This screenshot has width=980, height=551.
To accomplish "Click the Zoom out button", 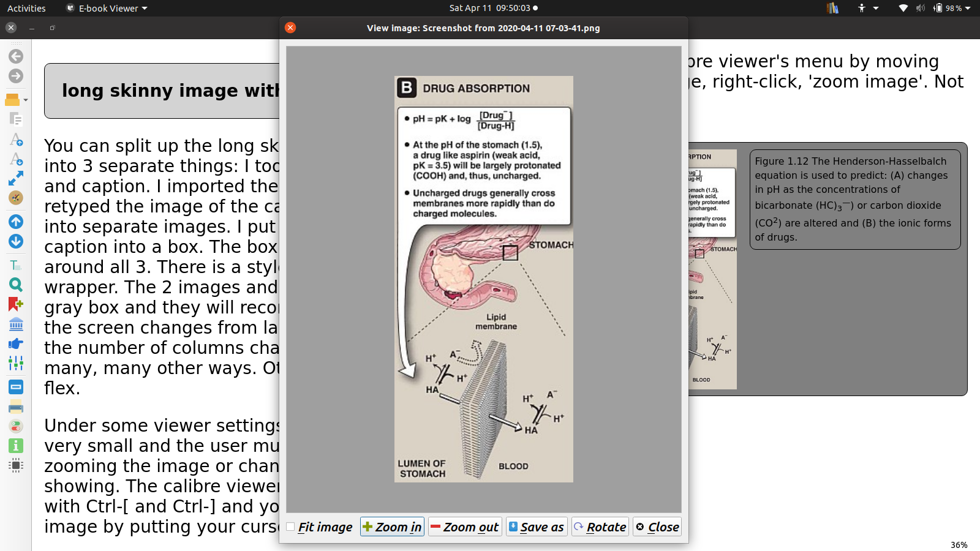I will click(x=465, y=527).
